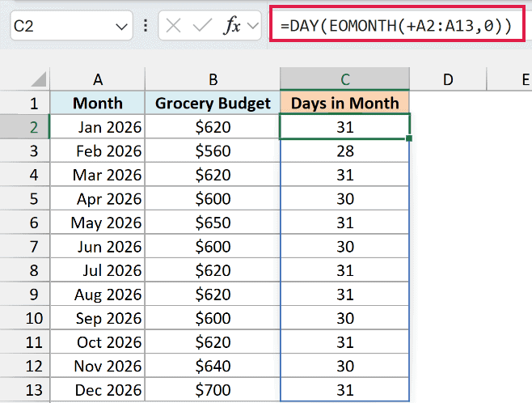Open the Insert Function fx button
The height and width of the screenshot is (403, 532).
pos(232,26)
